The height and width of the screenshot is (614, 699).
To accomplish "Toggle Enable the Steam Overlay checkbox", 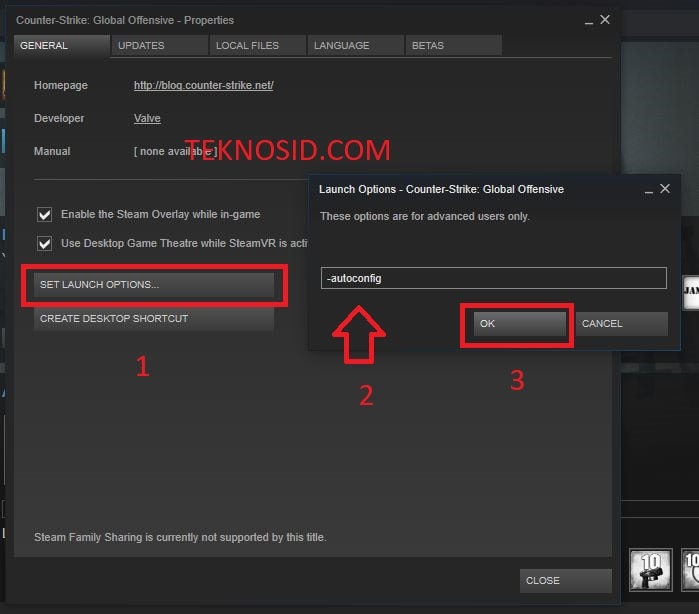I will (45, 214).
